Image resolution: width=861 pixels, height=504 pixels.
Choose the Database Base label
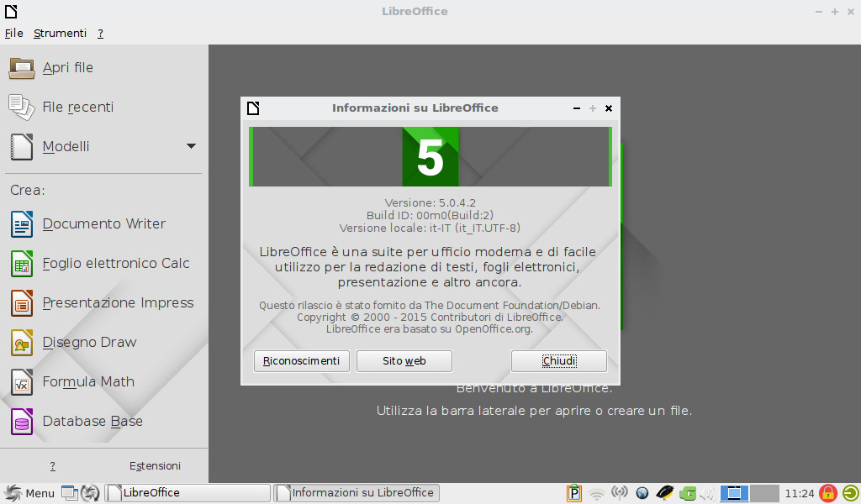(92, 421)
